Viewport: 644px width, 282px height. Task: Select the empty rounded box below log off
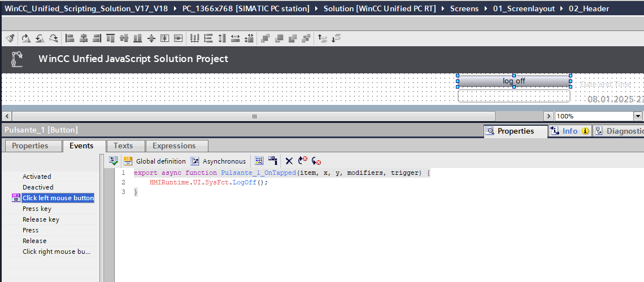514,96
